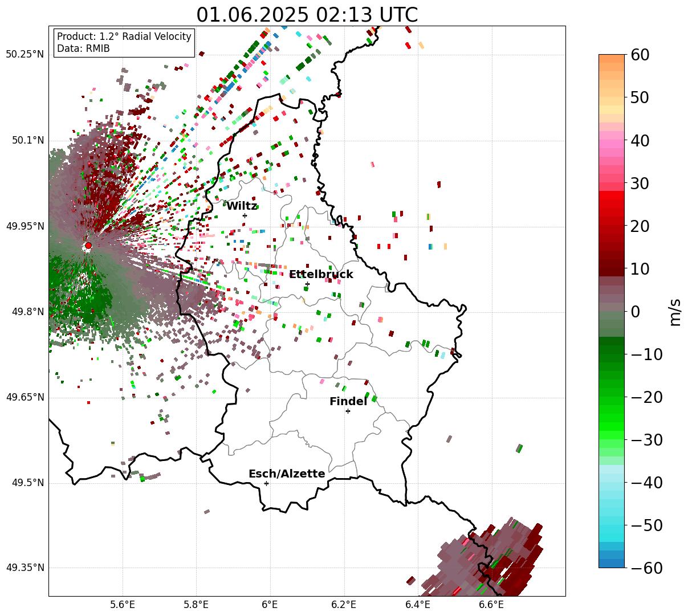Select the Wiltz city label
688x616 pixels.
tap(242, 206)
